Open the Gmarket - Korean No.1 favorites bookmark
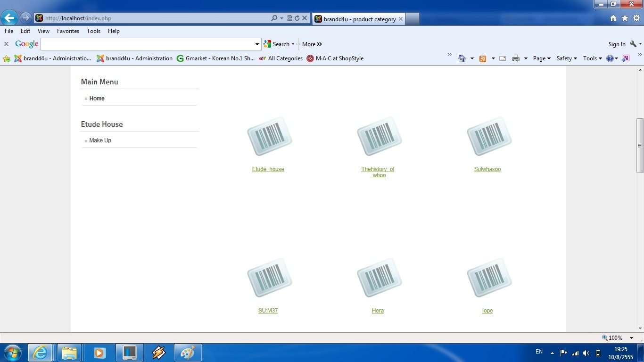 point(215,58)
